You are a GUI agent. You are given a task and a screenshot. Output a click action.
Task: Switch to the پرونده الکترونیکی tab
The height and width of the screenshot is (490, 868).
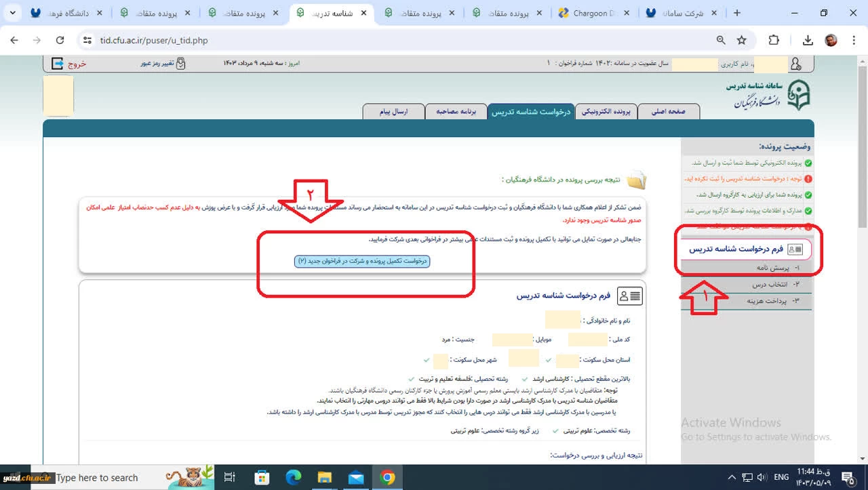[607, 112]
